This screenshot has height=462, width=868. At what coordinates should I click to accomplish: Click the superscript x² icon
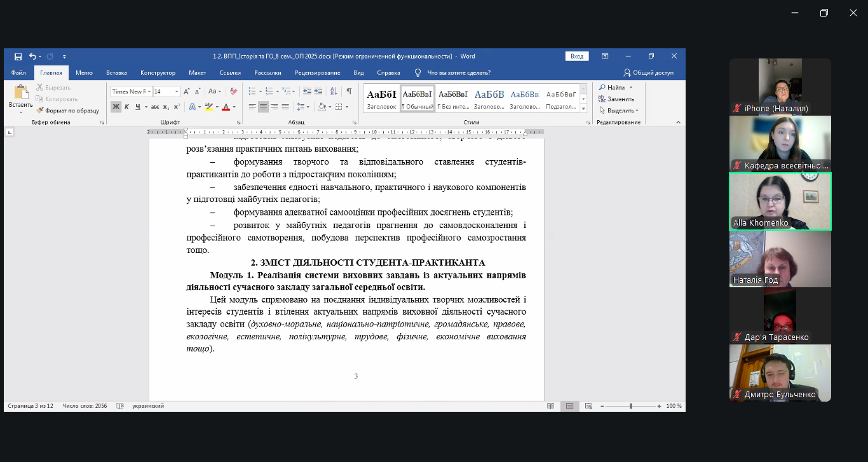point(177,107)
